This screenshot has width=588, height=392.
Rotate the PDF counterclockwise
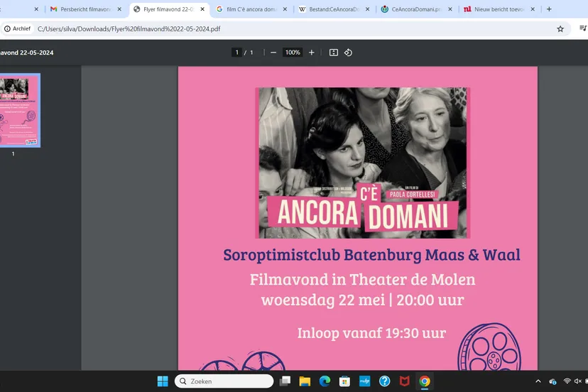point(349,53)
